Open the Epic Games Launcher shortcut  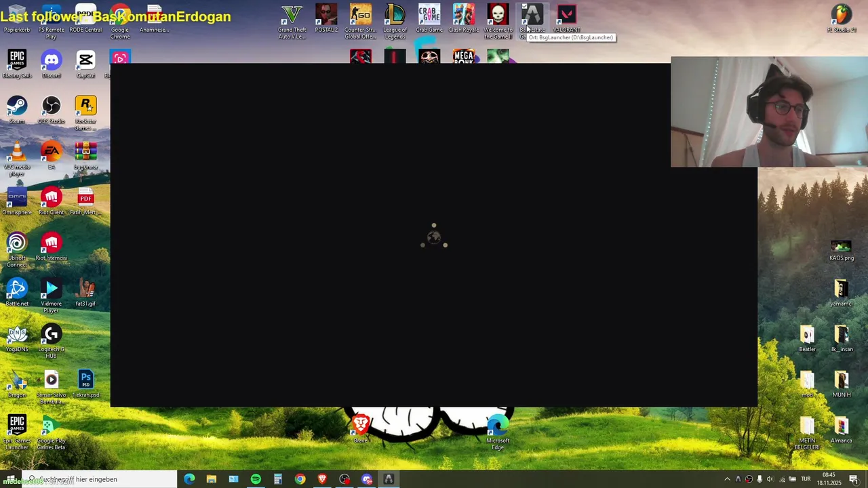click(17, 432)
